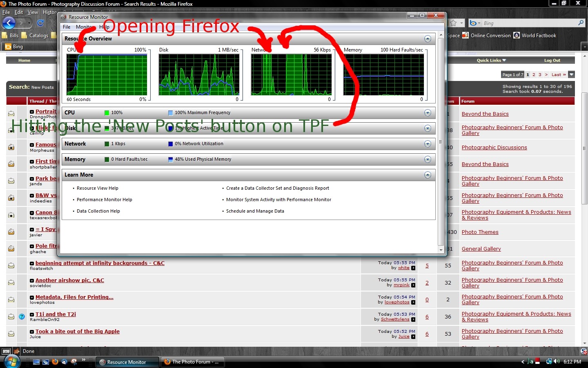Open Photographic Discussions forum link
588x368 pixels.
click(494, 148)
